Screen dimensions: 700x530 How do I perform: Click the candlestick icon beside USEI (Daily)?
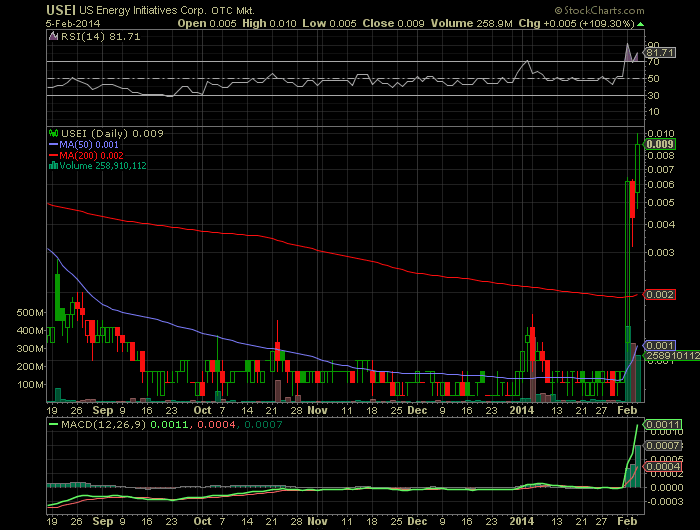[x=54, y=133]
